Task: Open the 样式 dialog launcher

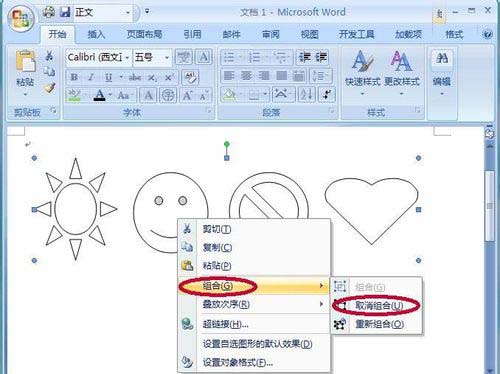Action: tap(417, 110)
